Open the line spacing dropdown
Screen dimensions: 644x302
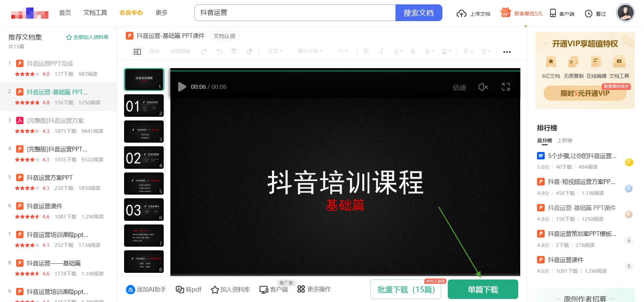(486, 51)
